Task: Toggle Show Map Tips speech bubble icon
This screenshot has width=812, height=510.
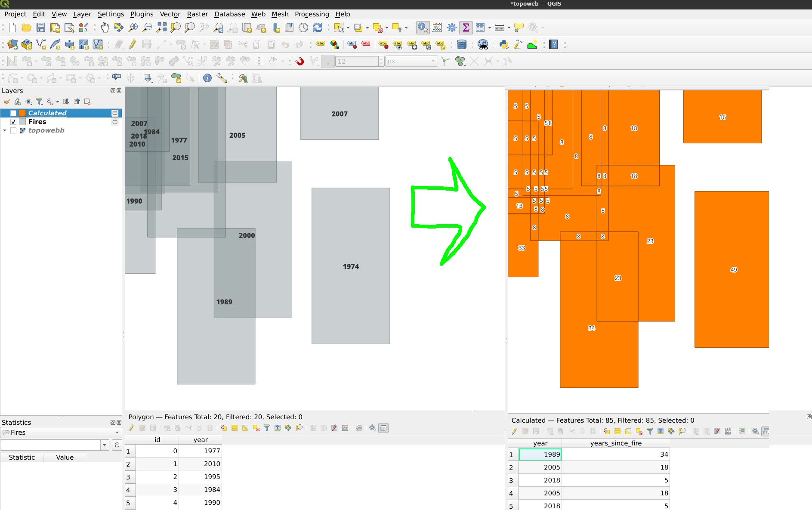Action: [519, 28]
